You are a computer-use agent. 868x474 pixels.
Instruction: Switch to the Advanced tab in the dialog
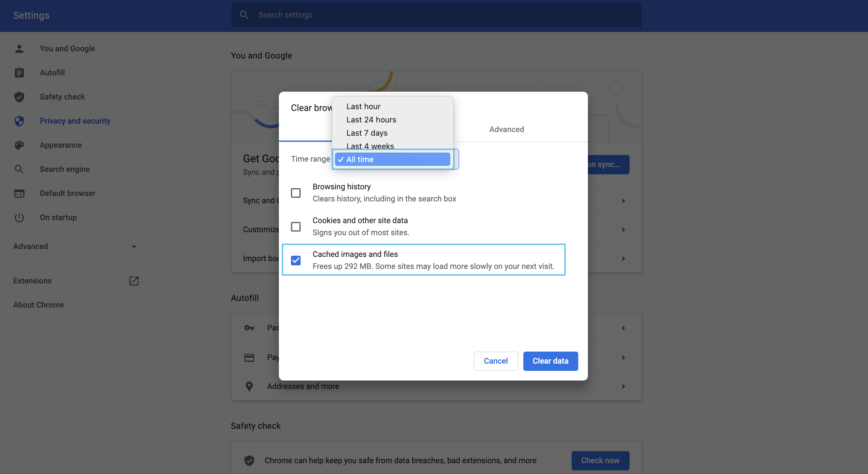pos(506,129)
